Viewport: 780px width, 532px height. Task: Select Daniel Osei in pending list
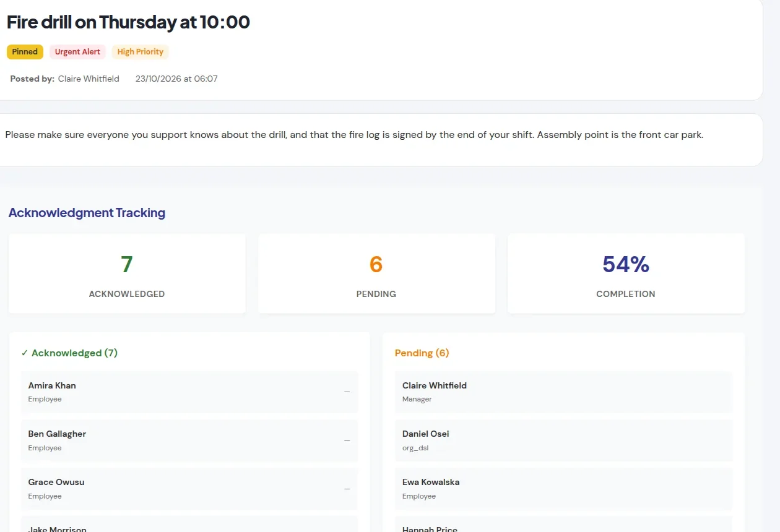coord(563,440)
